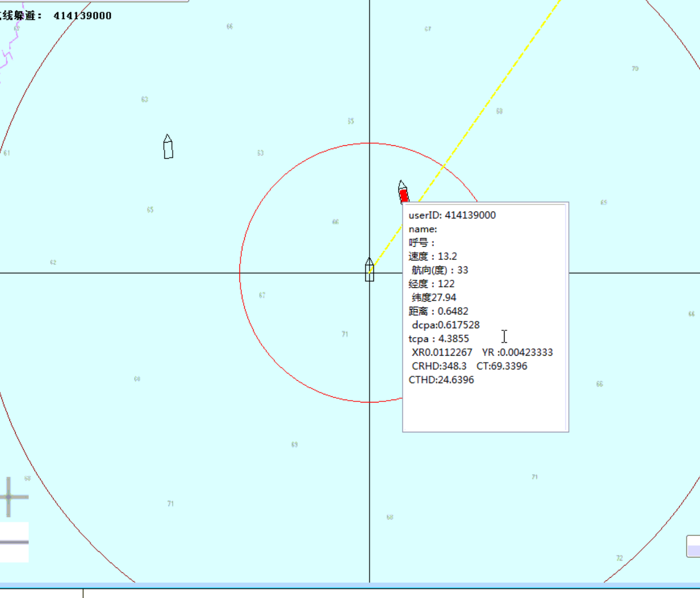Click the tcpa 4.3855 value

coord(439,339)
